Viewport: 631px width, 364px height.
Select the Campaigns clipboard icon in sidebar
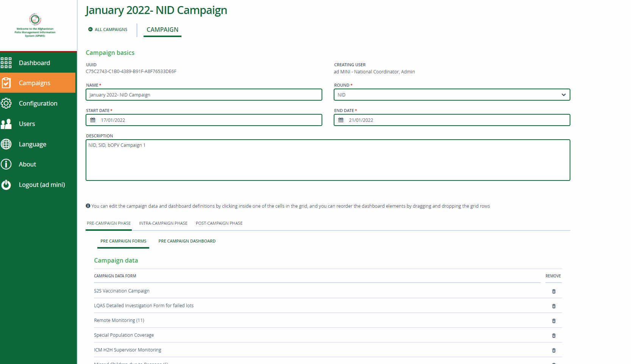(6, 82)
